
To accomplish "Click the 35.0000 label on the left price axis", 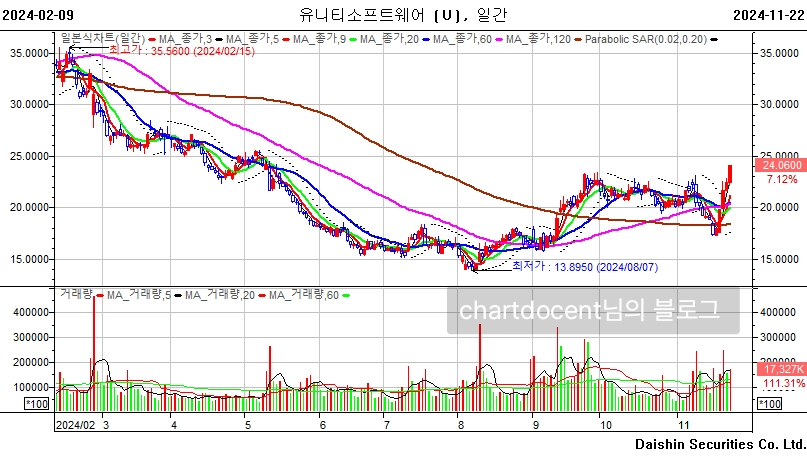I will (30, 53).
